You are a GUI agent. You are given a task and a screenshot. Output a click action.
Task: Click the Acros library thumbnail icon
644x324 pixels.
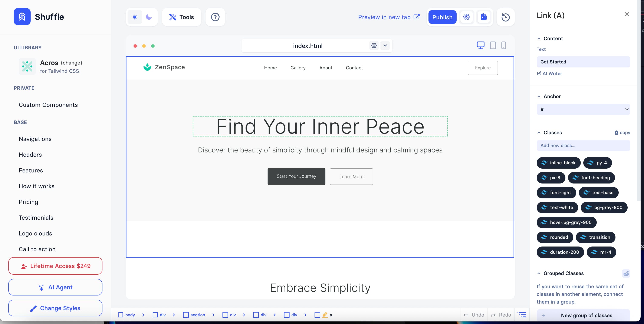[27, 66]
